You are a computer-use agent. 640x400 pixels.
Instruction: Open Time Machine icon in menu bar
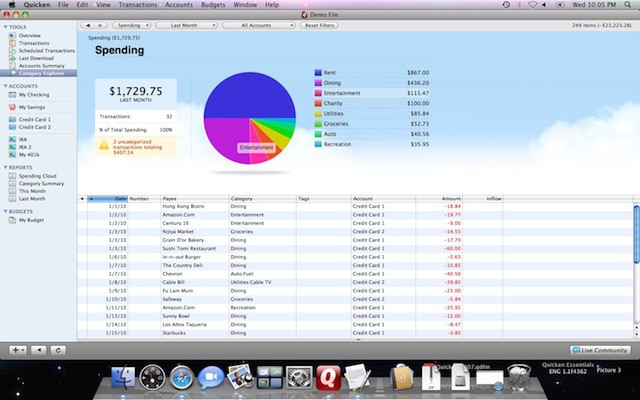point(506,5)
